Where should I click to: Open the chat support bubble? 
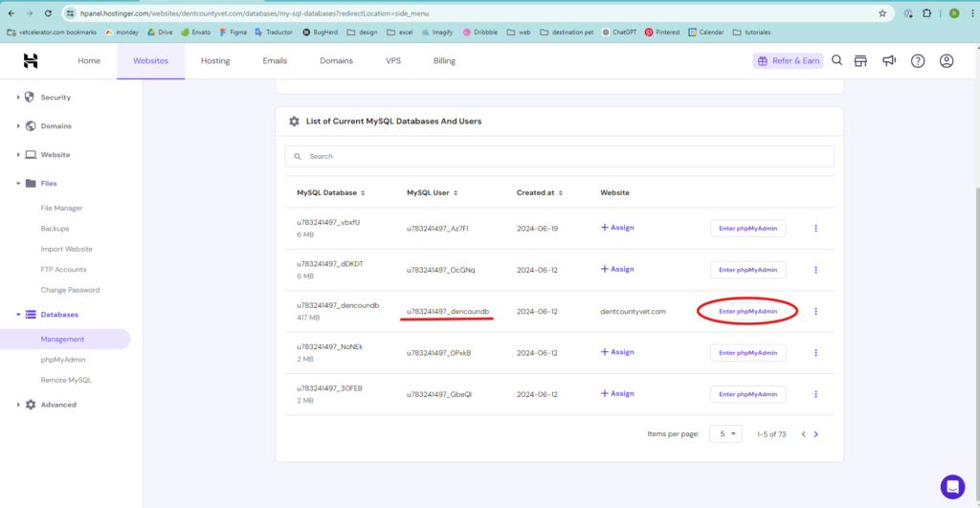tap(952, 486)
